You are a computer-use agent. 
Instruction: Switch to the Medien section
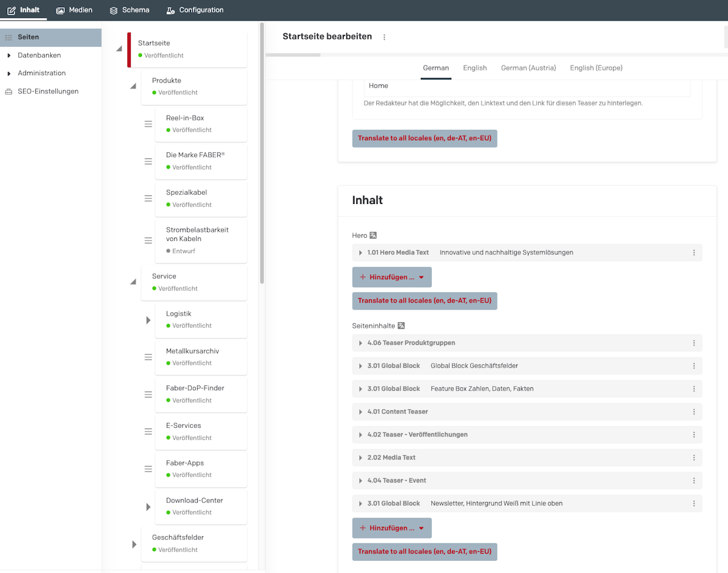(74, 10)
